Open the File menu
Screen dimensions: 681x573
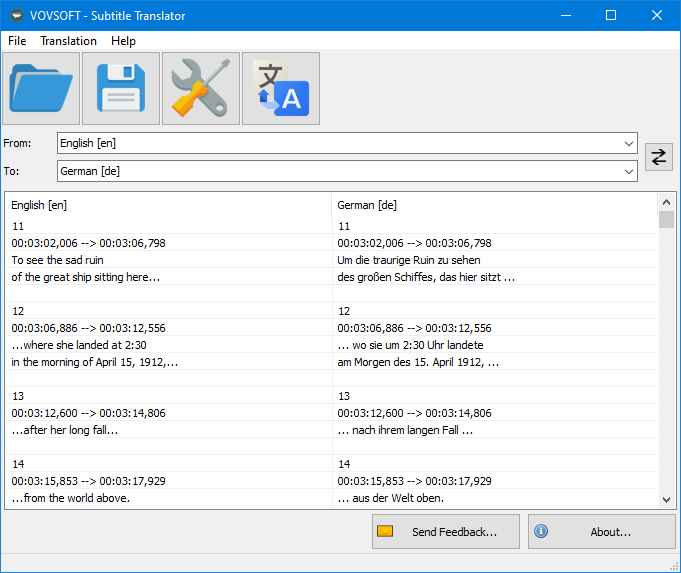[x=17, y=41]
